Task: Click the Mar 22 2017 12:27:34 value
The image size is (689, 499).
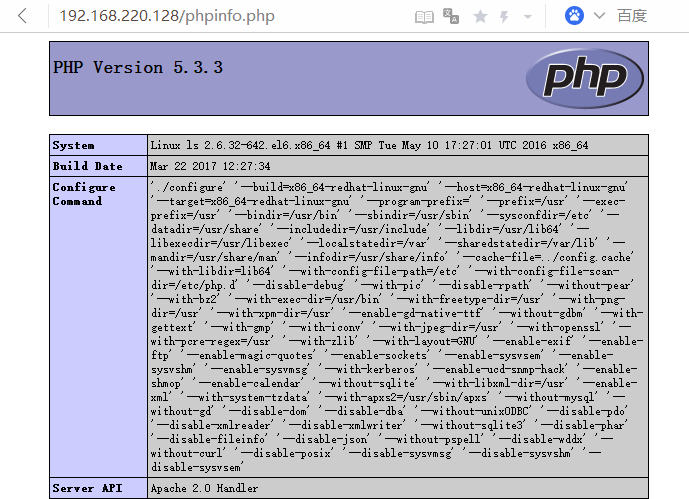Action: point(210,166)
